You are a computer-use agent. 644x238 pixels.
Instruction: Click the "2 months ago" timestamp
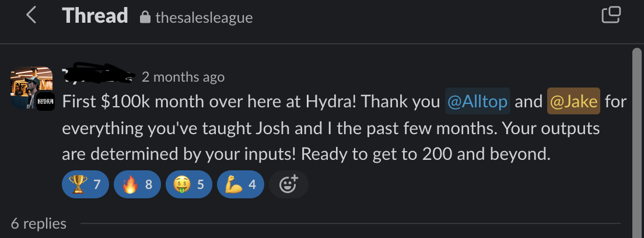pyautogui.click(x=183, y=77)
